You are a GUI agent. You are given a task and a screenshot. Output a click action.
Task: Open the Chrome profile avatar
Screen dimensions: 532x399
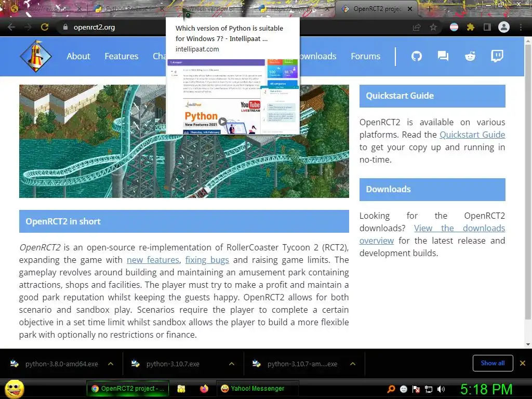coord(504,27)
